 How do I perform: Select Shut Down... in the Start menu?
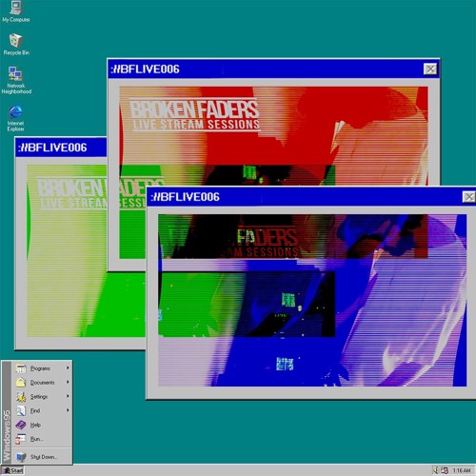coord(42,457)
